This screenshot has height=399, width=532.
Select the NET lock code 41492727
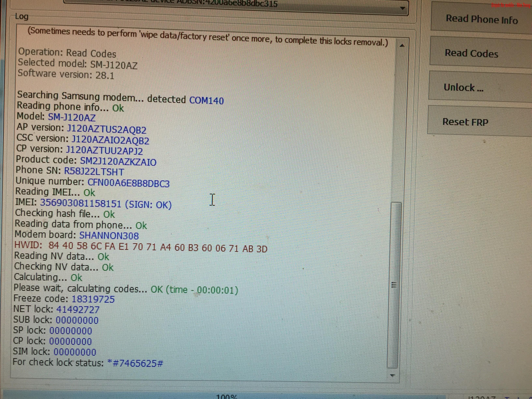pyautogui.click(x=78, y=309)
